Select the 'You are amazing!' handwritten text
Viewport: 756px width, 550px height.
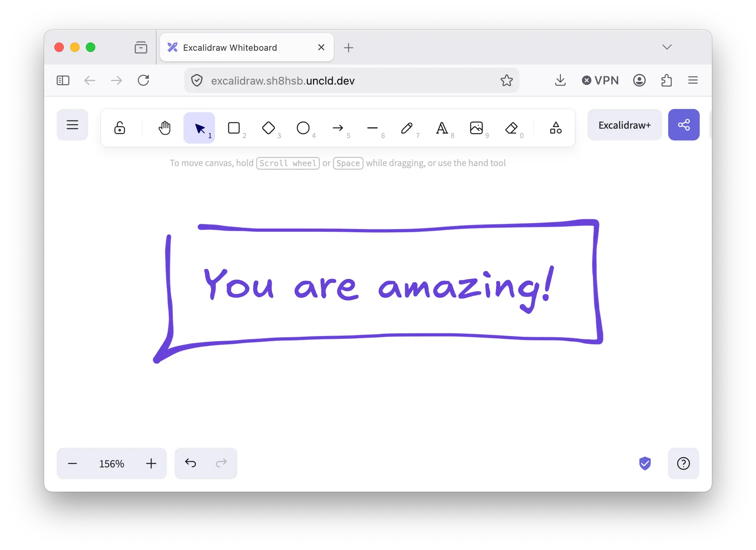click(379, 289)
